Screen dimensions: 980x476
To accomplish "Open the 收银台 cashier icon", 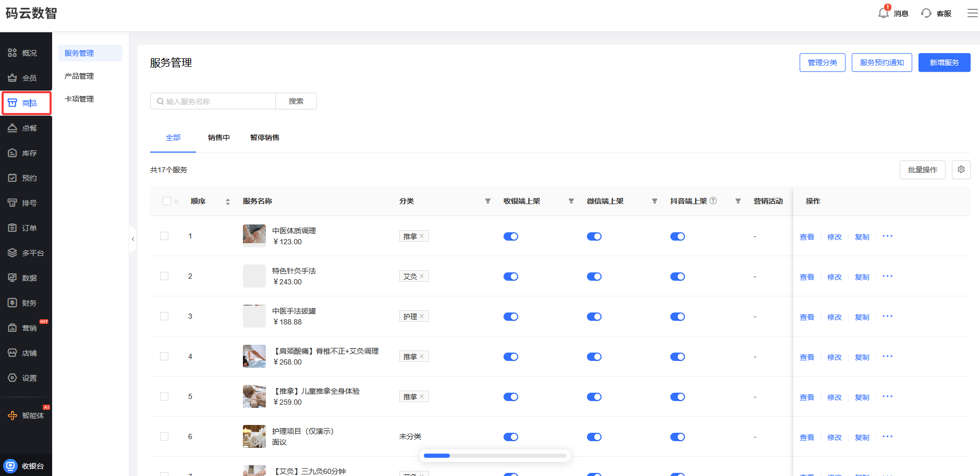I will [x=11, y=466].
